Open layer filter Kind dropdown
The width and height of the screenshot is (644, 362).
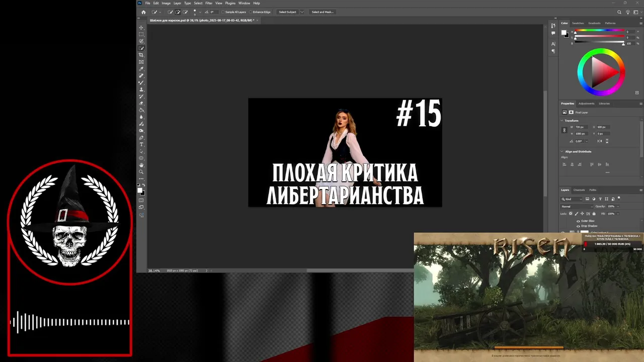(x=572, y=199)
